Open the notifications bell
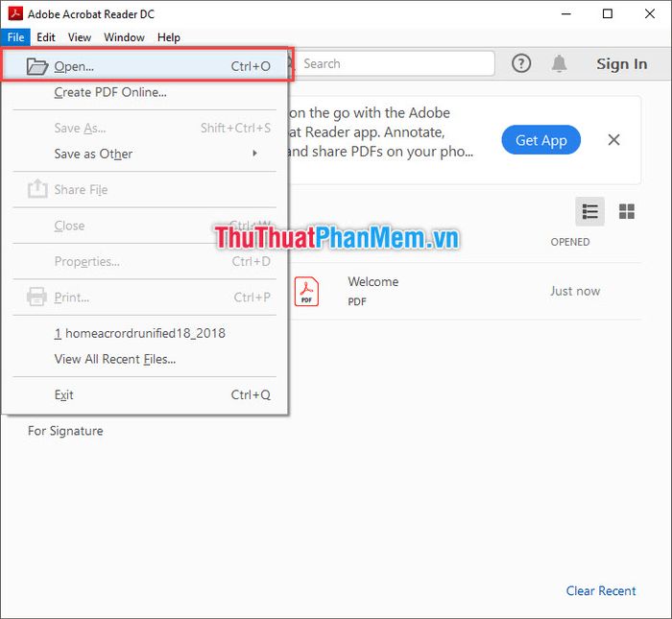Viewport: 672px width, 619px height. (x=559, y=64)
